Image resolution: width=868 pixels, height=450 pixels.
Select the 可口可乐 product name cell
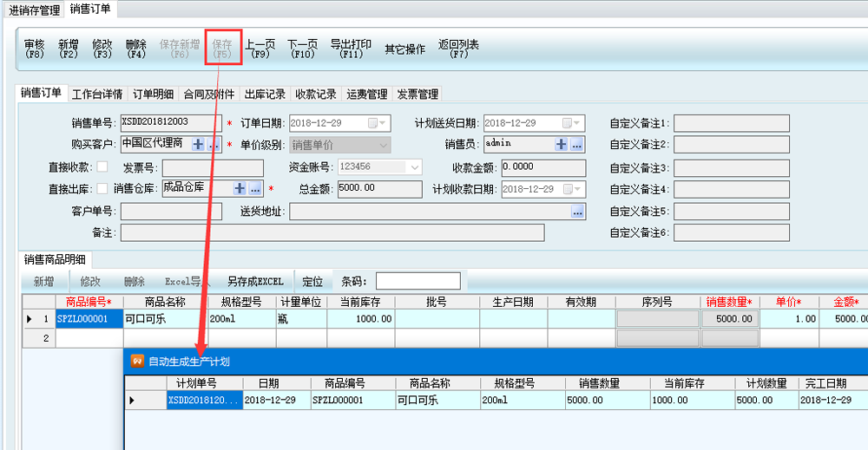[165, 319]
